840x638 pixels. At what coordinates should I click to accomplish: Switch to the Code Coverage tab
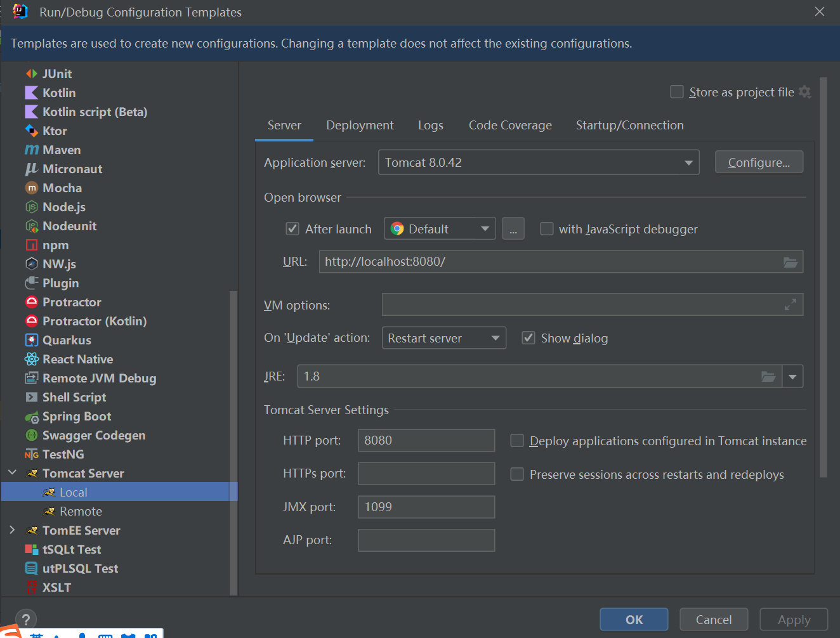pos(510,126)
